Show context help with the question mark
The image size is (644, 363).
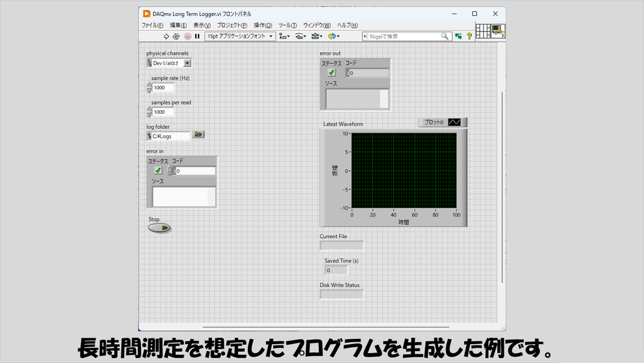click(x=469, y=36)
